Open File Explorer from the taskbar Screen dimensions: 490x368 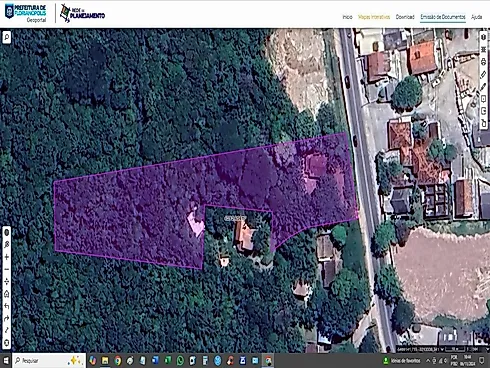click(105, 361)
